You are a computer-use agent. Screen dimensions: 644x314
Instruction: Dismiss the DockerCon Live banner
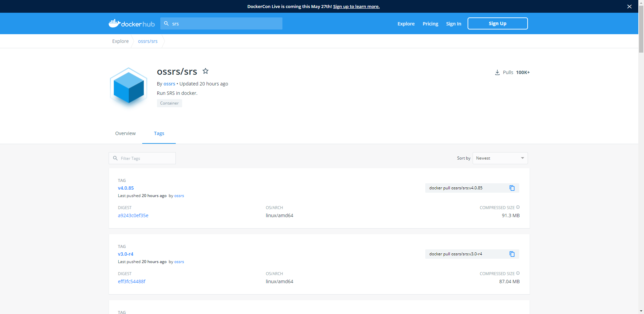click(629, 6)
